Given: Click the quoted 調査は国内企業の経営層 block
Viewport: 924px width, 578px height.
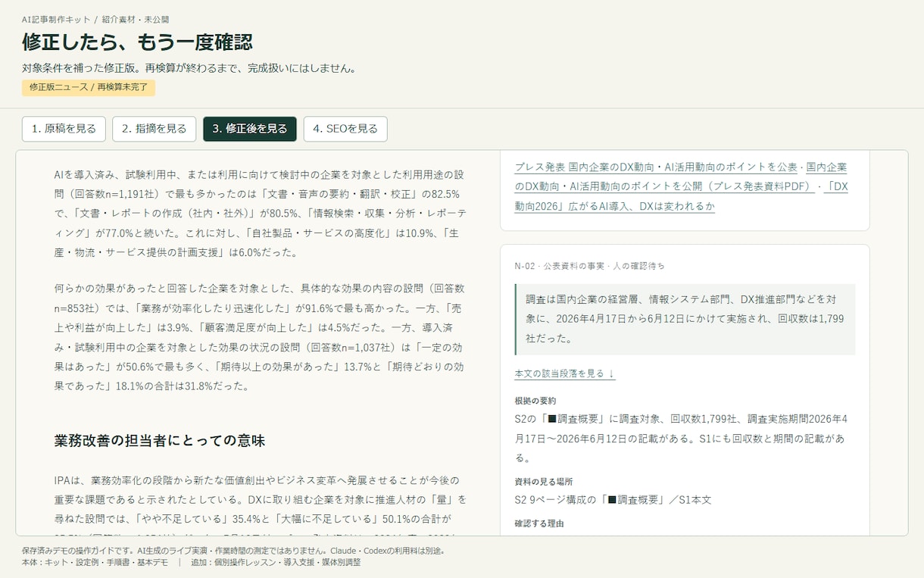Looking at the screenshot, I should pos(685,319).
